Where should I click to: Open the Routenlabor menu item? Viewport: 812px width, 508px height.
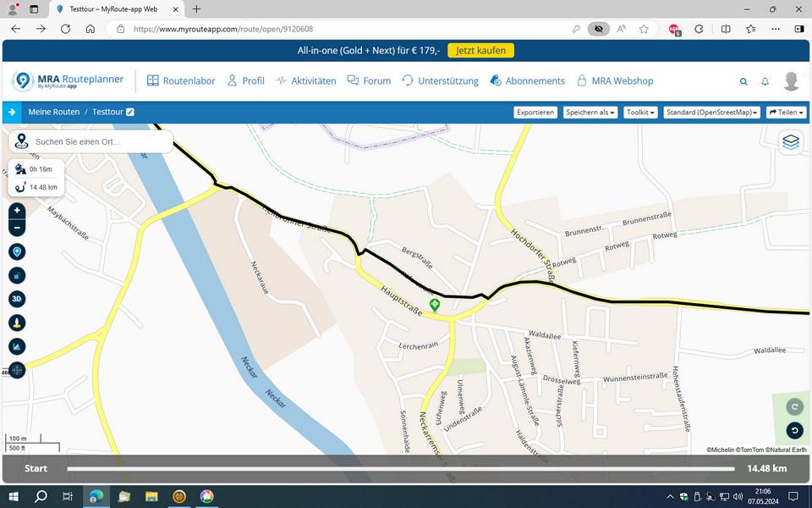[x=181, y=81]
